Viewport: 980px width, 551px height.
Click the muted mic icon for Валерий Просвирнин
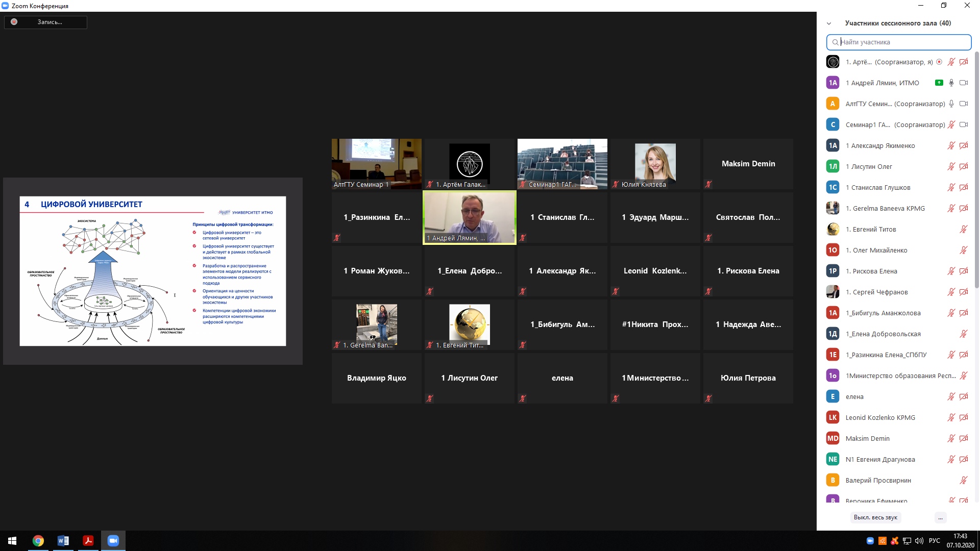click(x=964, y=480)
